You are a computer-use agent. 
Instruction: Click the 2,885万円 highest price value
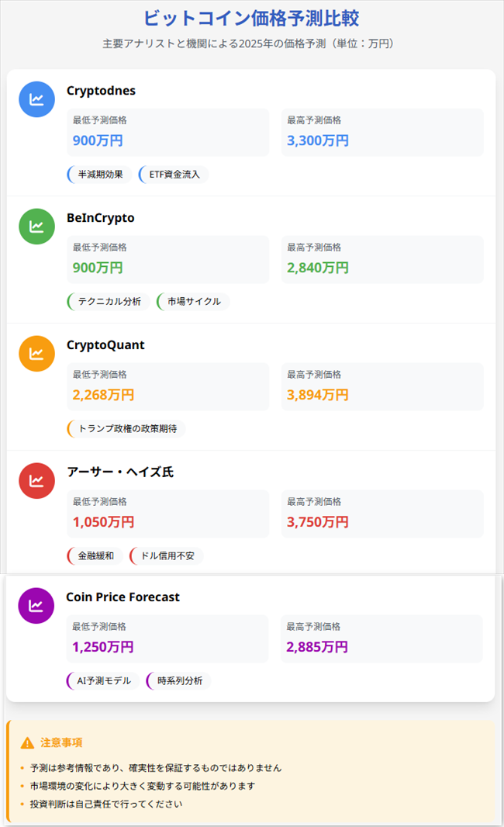click(x=317, y=647)
